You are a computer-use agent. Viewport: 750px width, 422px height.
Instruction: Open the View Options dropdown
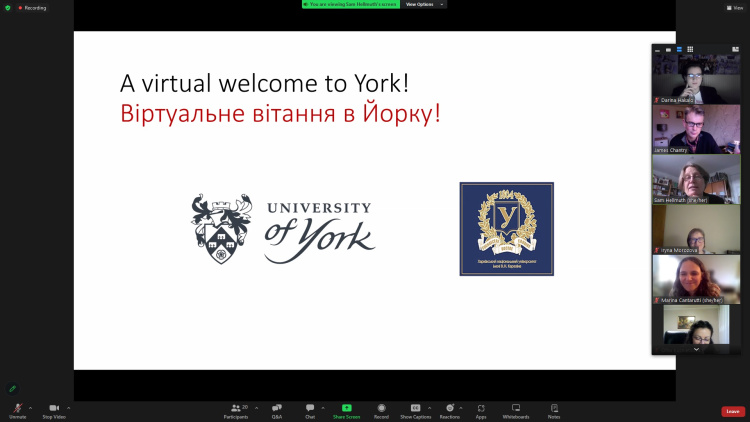pos(424,4)
